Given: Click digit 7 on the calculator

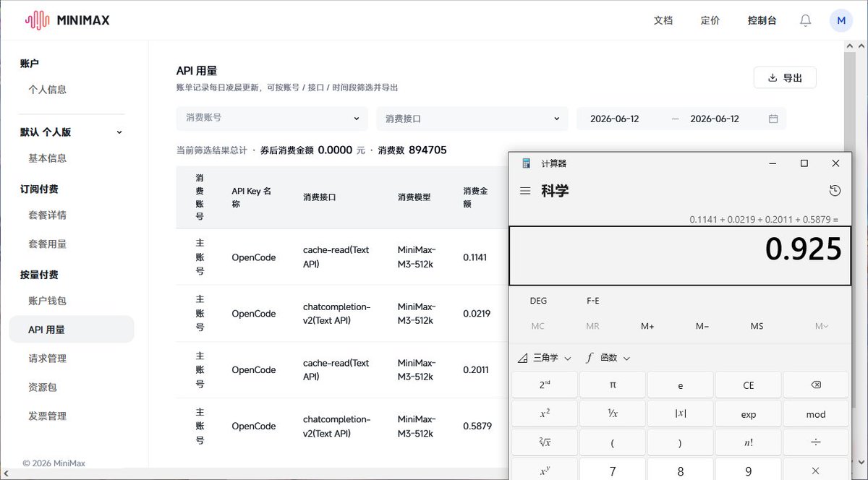Looking at the screenshot, I should pyautogui.click(x=613, y=469).
